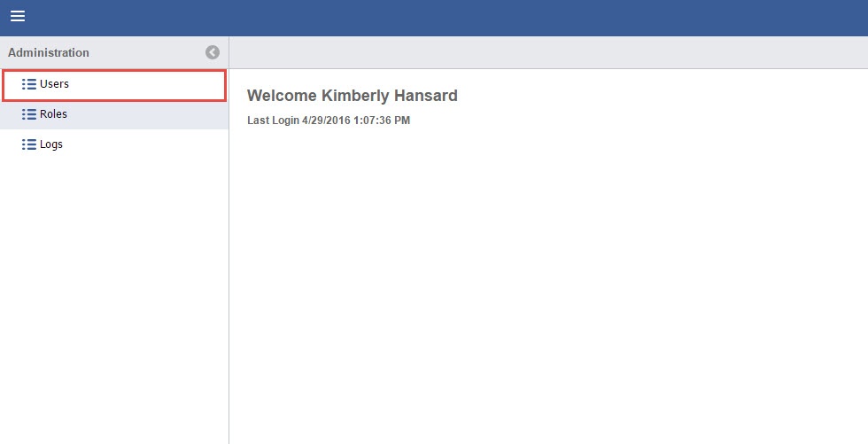
Task: Click the 4/29/2016 login date
Action: (x=329, y=121)
